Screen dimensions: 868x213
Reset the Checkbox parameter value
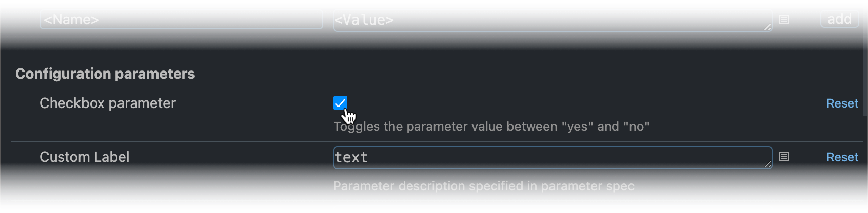(x=842, y=103)
